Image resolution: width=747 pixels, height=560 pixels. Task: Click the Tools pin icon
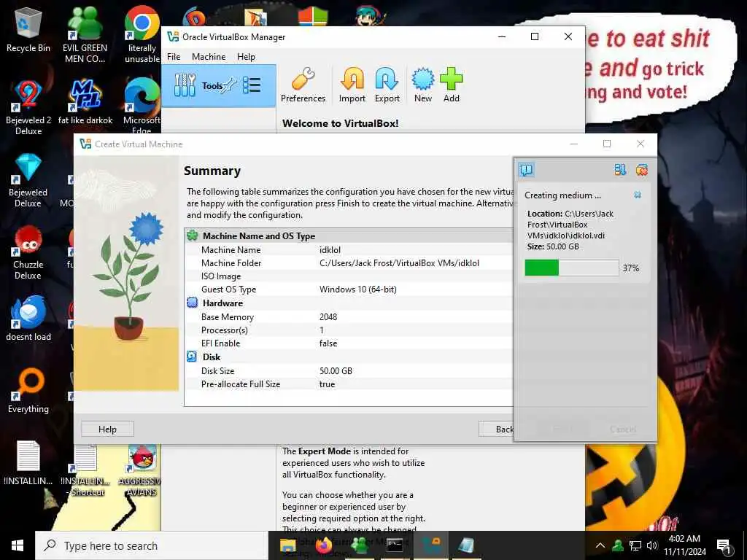tap(230, 85)
